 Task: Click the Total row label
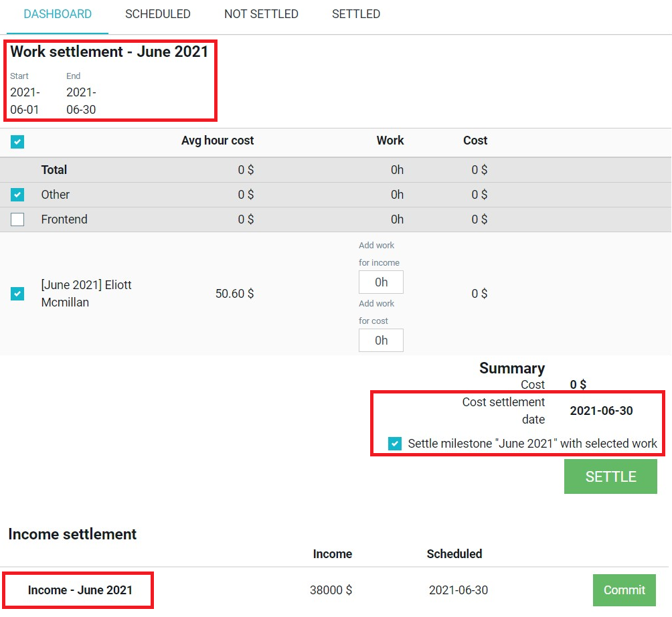coord(54,170)
